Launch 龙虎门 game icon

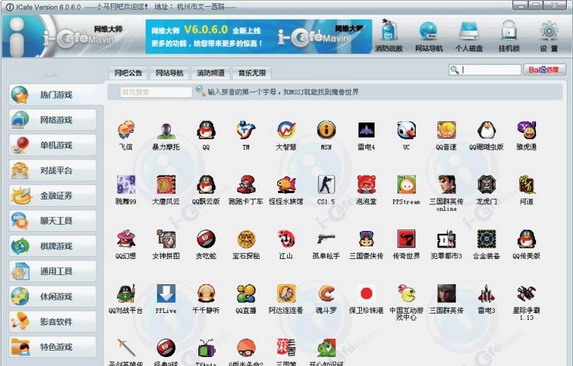(x=486, y=184)
